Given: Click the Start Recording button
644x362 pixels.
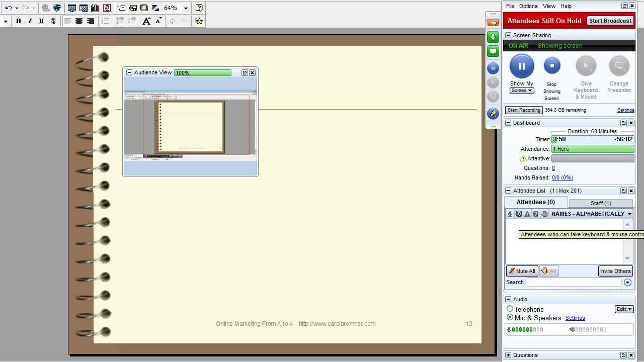Looking at the screenshot, I should 524,110.
